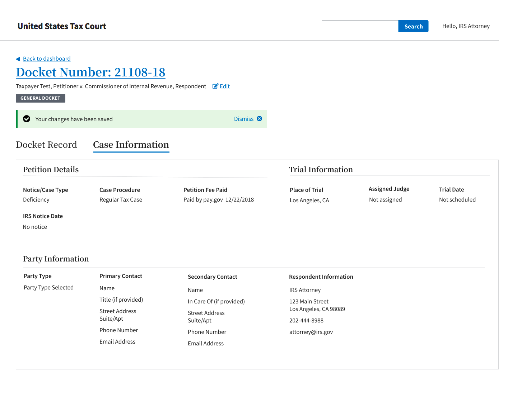Focus the search input field
The height and width of the screenshot is (420, 517).
click(360, 26)
